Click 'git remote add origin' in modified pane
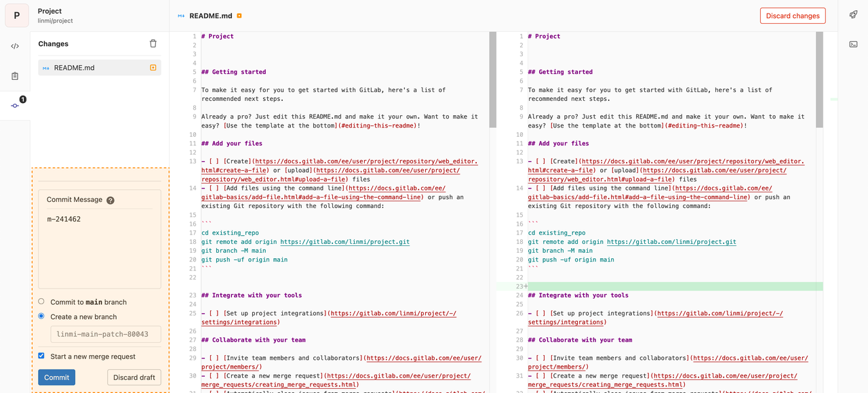868x393 pixels. coord(566,242)
